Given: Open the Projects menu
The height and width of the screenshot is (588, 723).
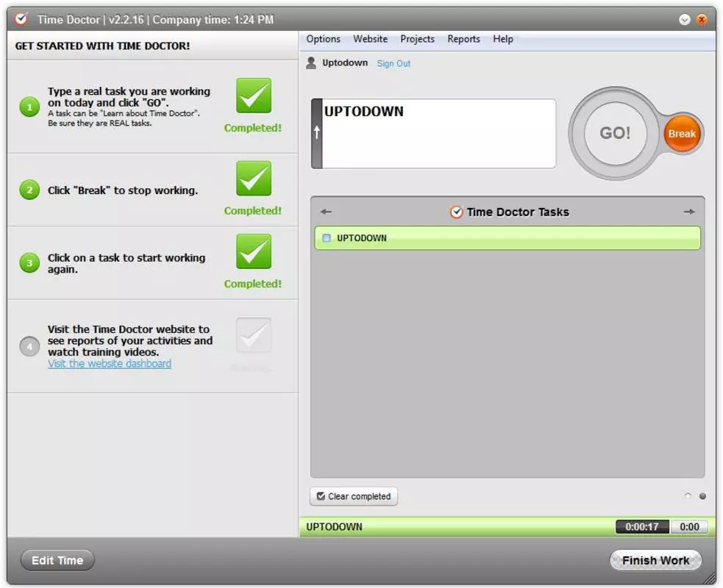Looking at the screenshot, I should 417,39.
